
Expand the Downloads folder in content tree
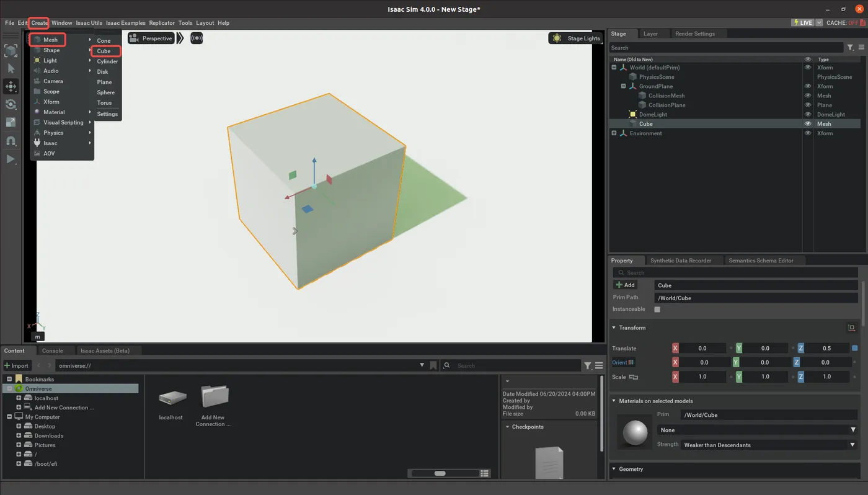pyautogui.click(x=19, y=435)
